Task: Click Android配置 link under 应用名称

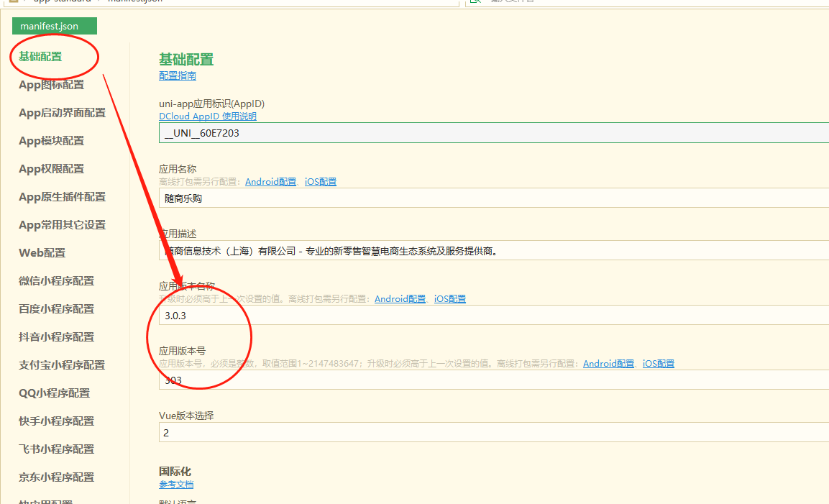Action: tap(270, 182)
